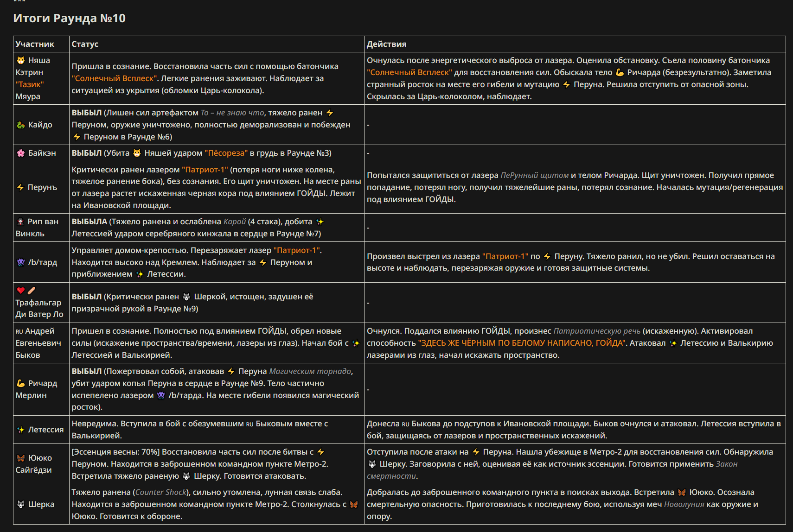The height and width of the screenshot is (532, 793).
Task: Click the alien monster emoji beside /b/тард participant name
Action: 20,262
